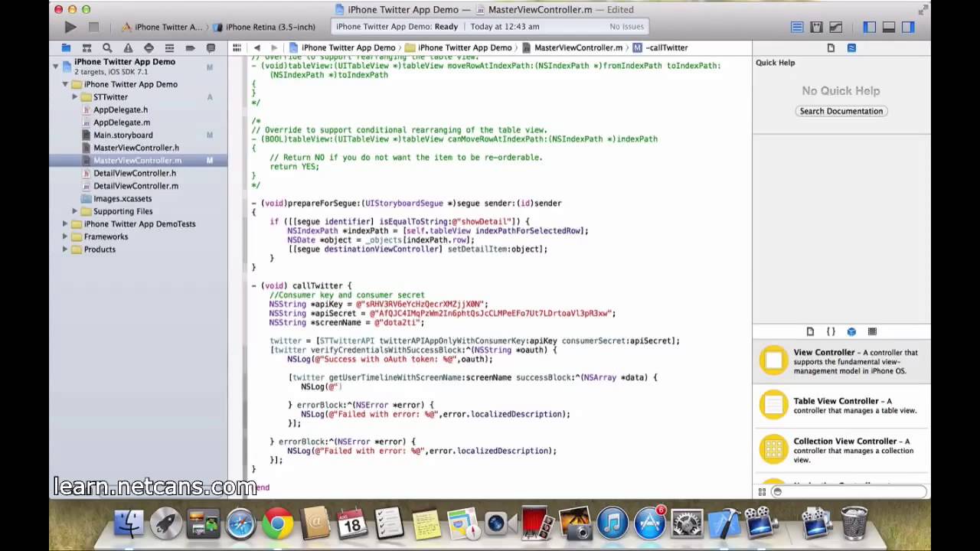The height and width of the screenshot is (551, 980).
Task: Expand the Products group
Action: (x=65, y=249)
